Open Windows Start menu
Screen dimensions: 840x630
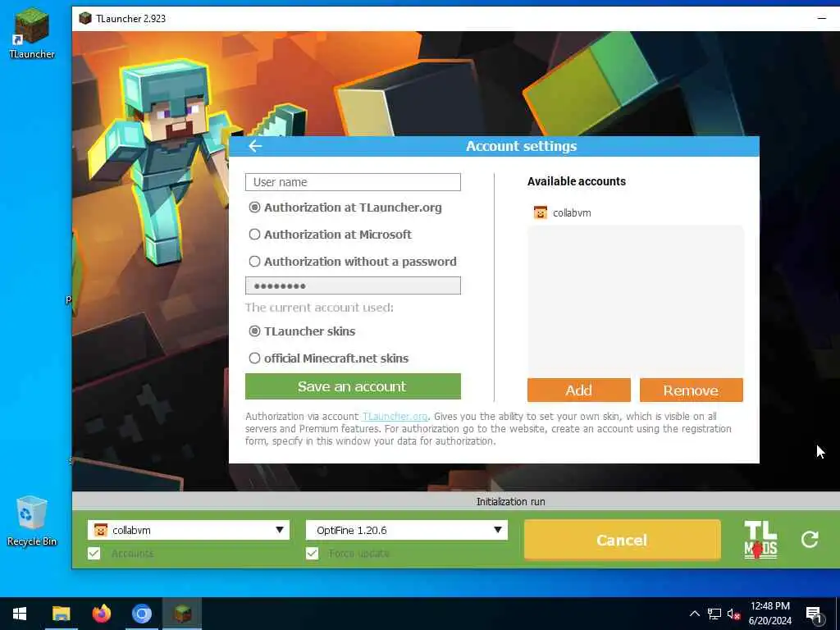click(20, 614)
